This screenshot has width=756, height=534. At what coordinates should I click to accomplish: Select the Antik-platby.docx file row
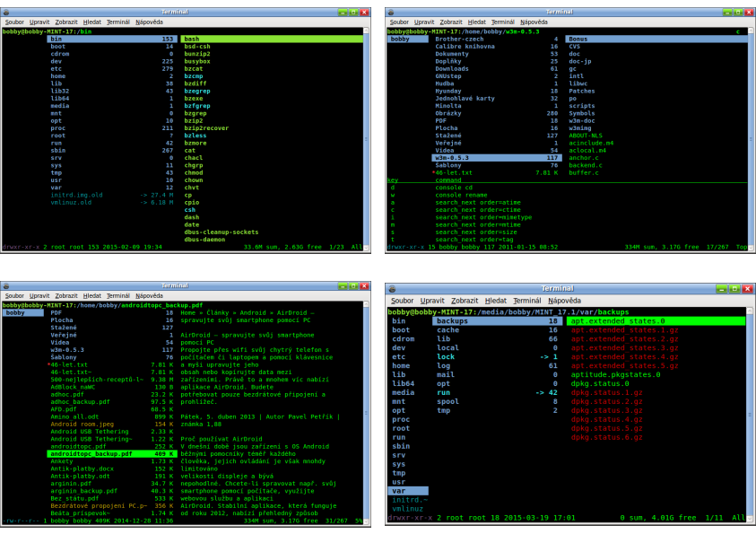112,468
